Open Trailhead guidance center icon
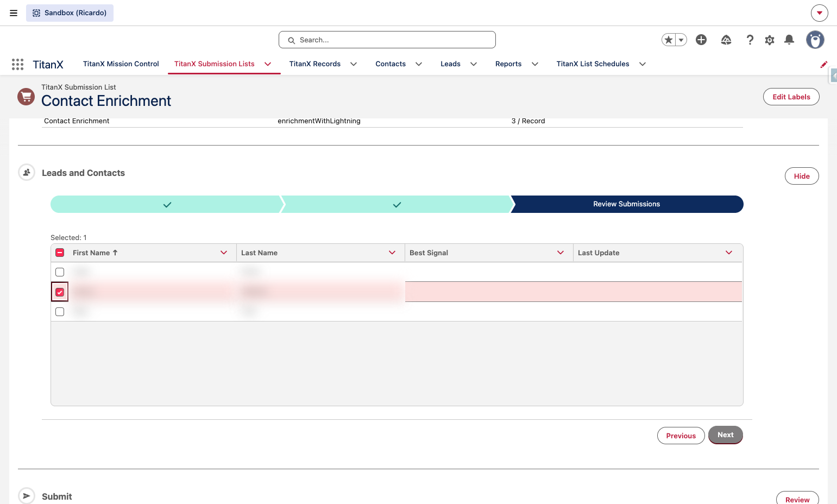The height and width of the screenshot is (504, 837). click(726, 40)
